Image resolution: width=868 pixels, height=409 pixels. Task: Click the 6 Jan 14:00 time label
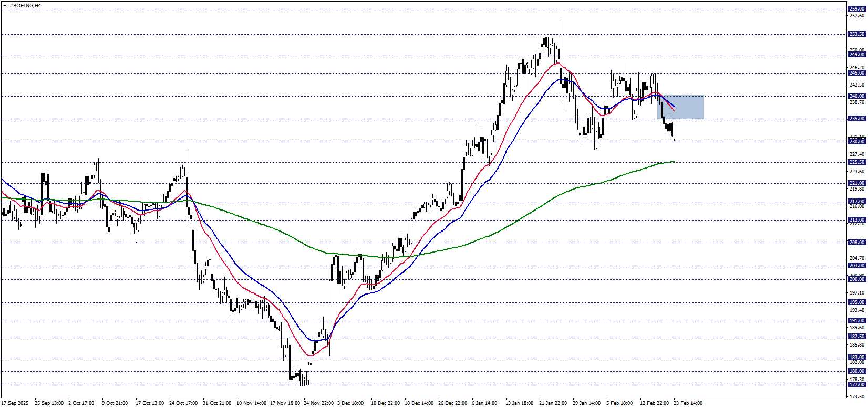pos(484,403)
